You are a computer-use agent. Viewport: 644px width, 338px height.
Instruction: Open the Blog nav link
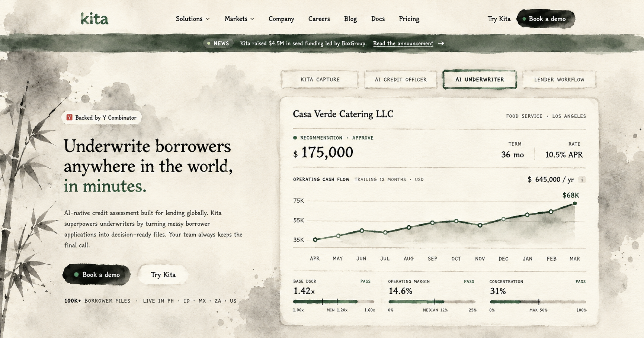[350, 19]
